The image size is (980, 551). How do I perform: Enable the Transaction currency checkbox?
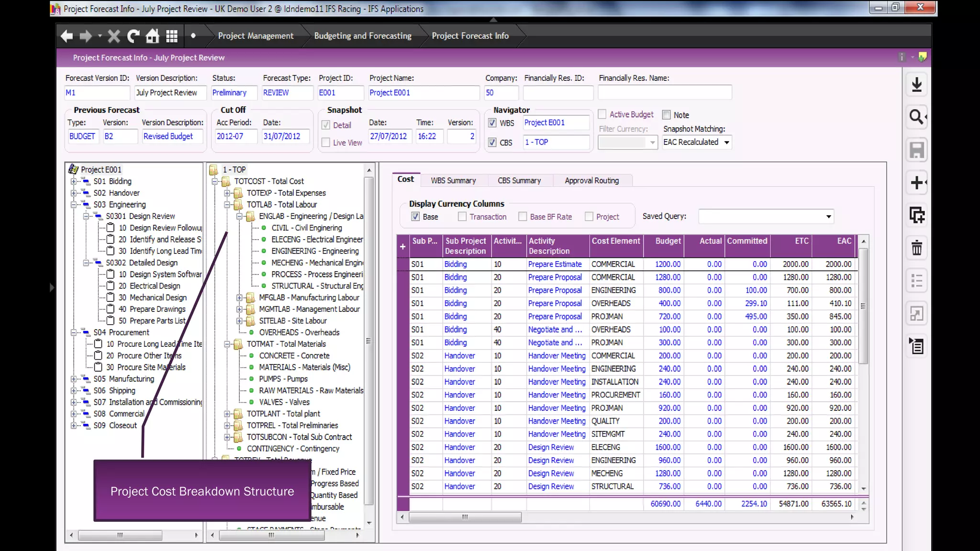click(462, 217)
